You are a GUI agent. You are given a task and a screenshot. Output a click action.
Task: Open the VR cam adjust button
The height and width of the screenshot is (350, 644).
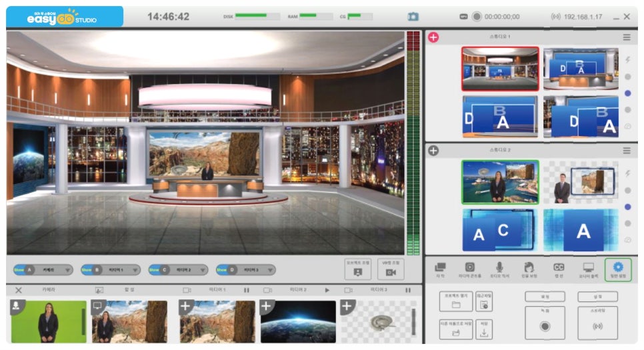(391, 269)
